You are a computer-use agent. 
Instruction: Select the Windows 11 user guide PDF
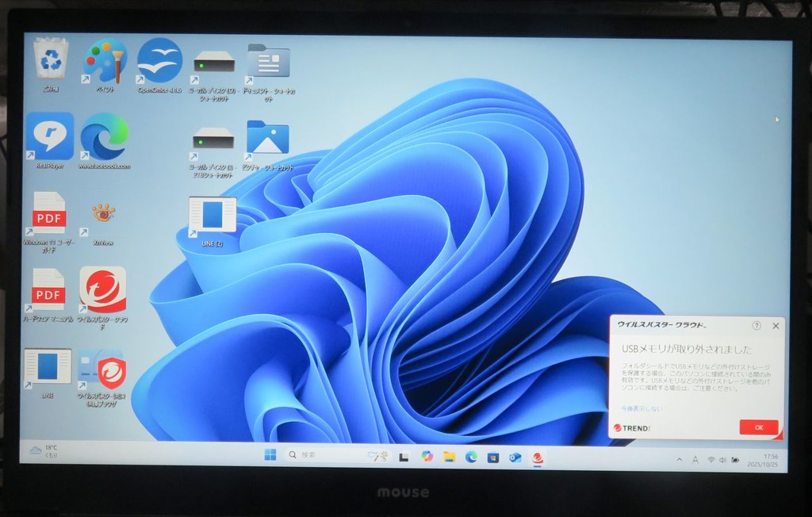click(48, 214)
